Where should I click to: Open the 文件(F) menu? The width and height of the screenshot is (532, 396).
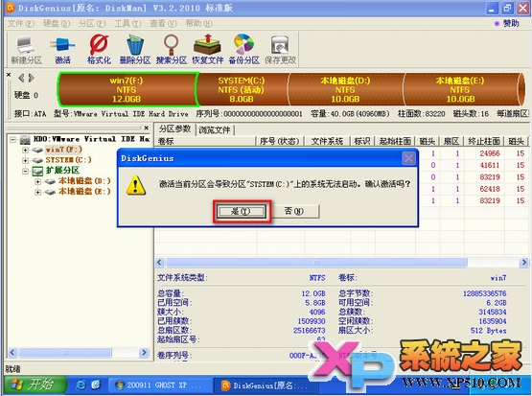point(21,23)
